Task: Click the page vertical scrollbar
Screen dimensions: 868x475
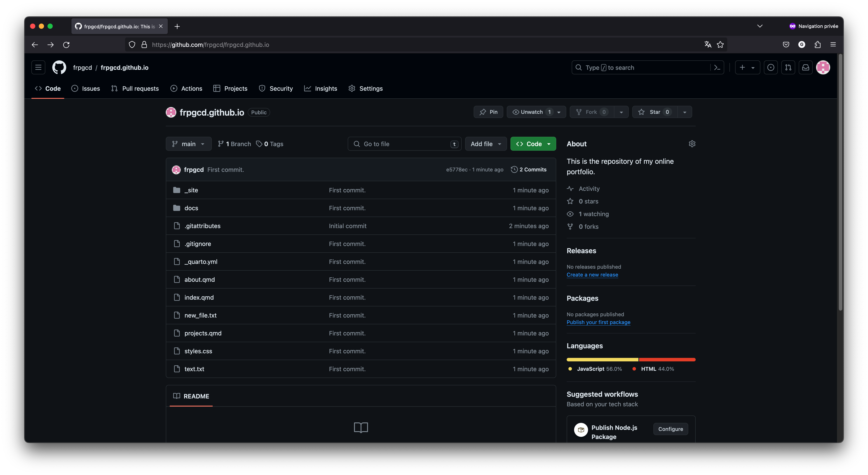Action: (x=840, y=182)
